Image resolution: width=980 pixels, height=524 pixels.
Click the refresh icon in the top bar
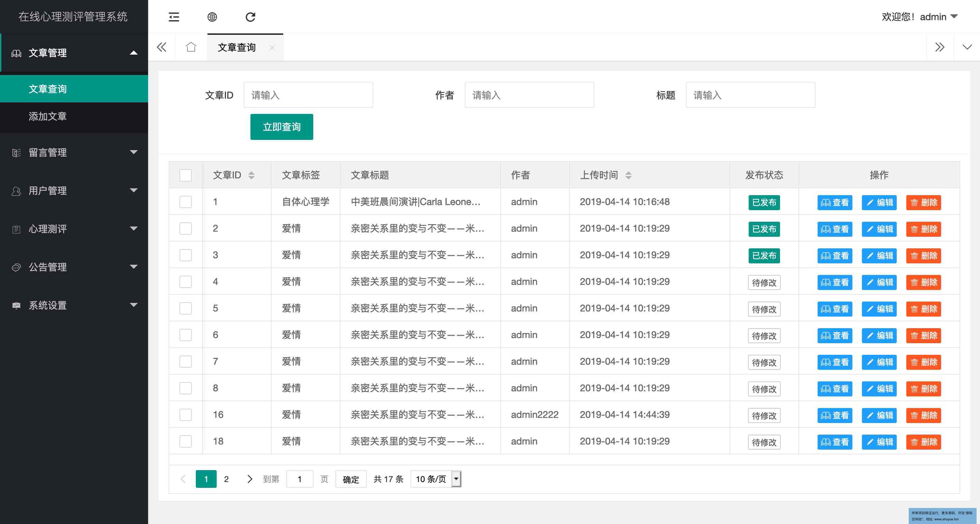250,17
